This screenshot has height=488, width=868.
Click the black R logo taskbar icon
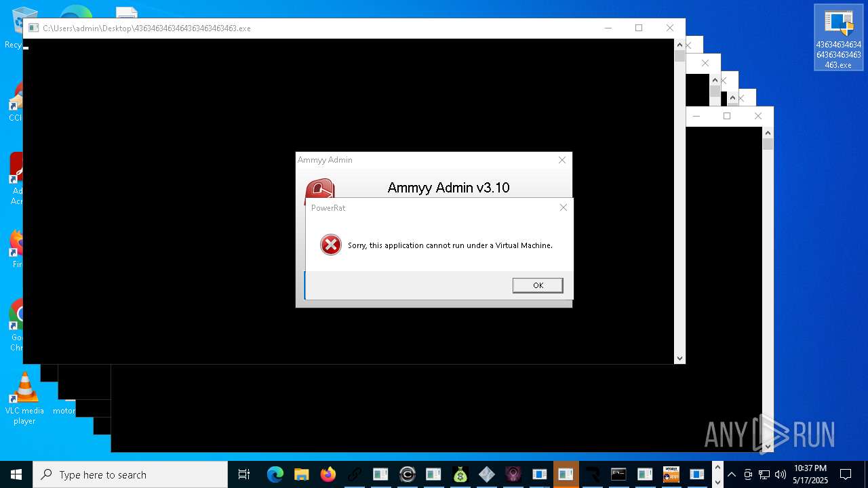592,474
